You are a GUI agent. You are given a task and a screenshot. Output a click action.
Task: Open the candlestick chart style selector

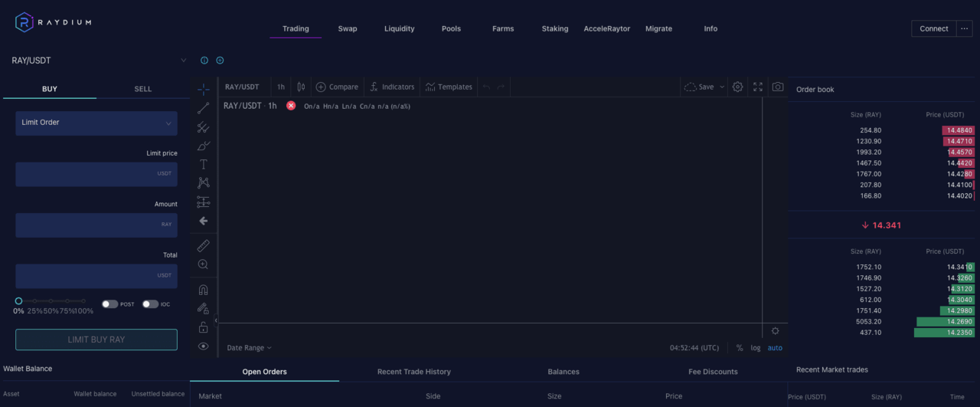[301, 87]
